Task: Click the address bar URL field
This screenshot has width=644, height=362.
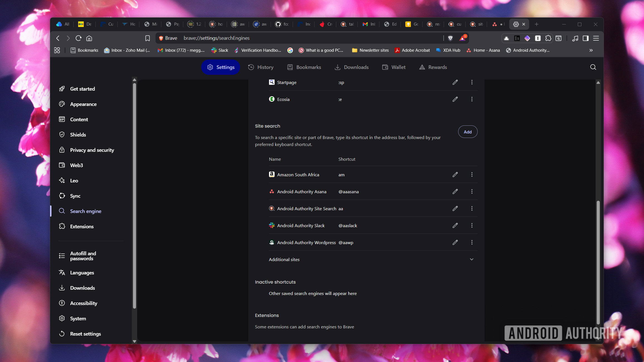Action: [306, 38]
